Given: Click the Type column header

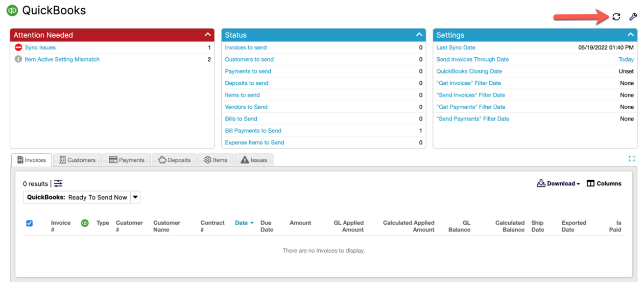Looking at the screenshot, I should [x=103, y=223].
